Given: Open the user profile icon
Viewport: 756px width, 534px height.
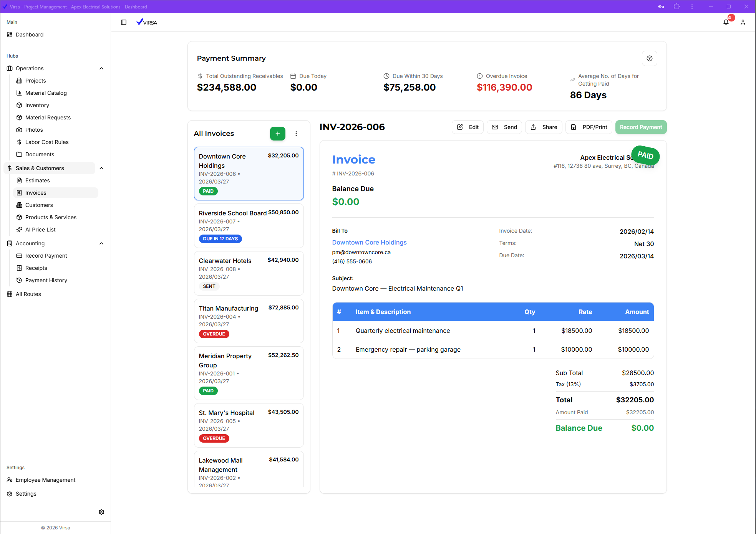Looking at the screenshot, I should coord(743,22).
